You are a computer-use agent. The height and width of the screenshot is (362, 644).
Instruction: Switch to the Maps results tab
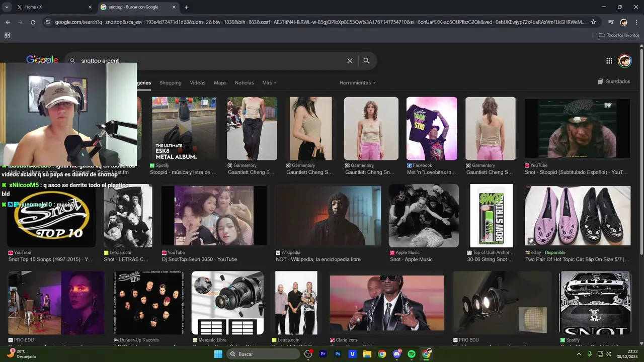pyautogui.click(x=220, y=83)
